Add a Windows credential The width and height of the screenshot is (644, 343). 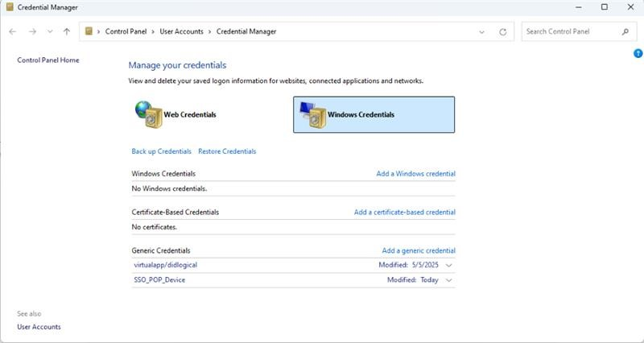tap(415, 174)
